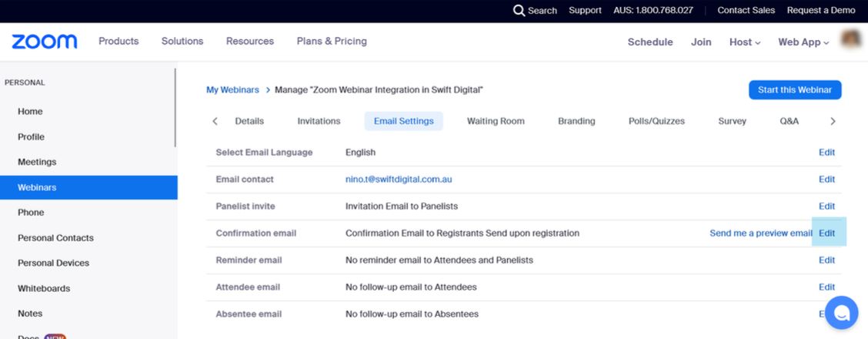Image resolution: width=868 pixels, height=339 pixels.
Task: Click Send me a preview email
Action: click(760, 233)
